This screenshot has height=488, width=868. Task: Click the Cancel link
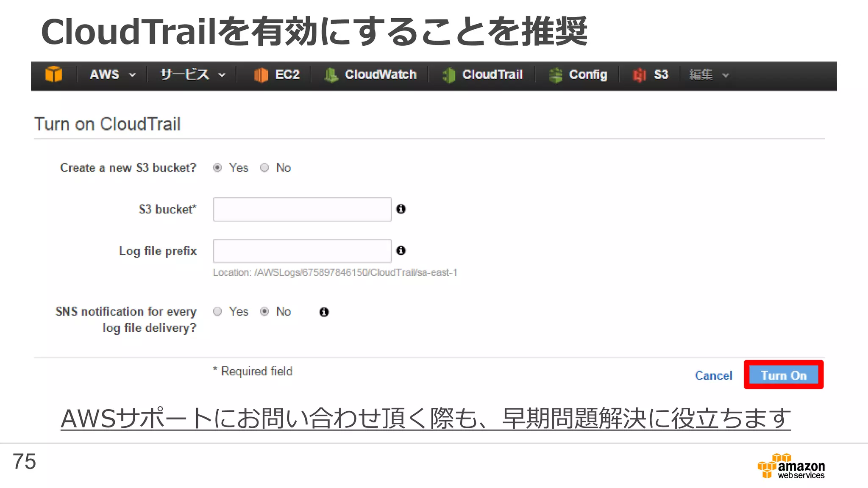[714, 376]
